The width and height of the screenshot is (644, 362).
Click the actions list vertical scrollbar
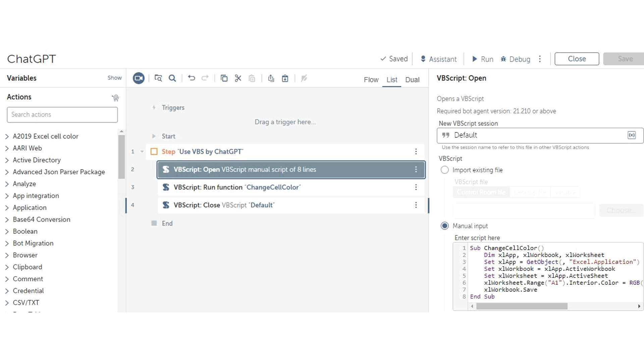pos(121,157)
